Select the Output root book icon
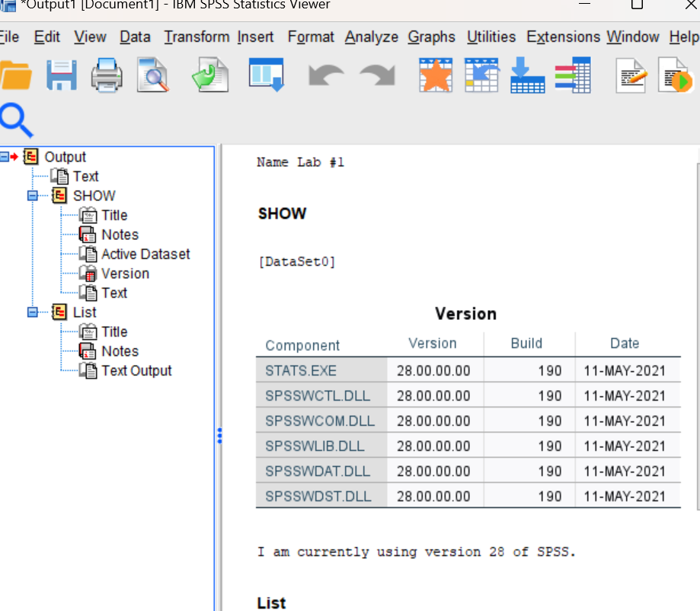700x611 pixels. (x=31, y=157)
